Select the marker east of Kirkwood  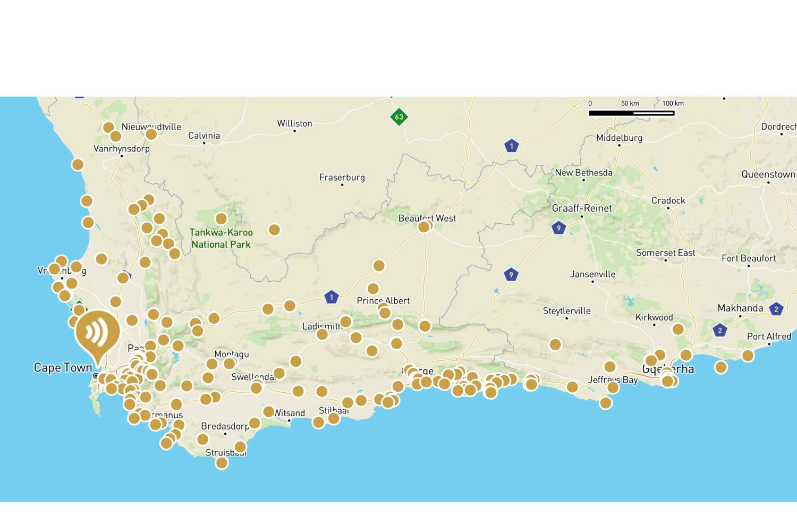(678, 329)
